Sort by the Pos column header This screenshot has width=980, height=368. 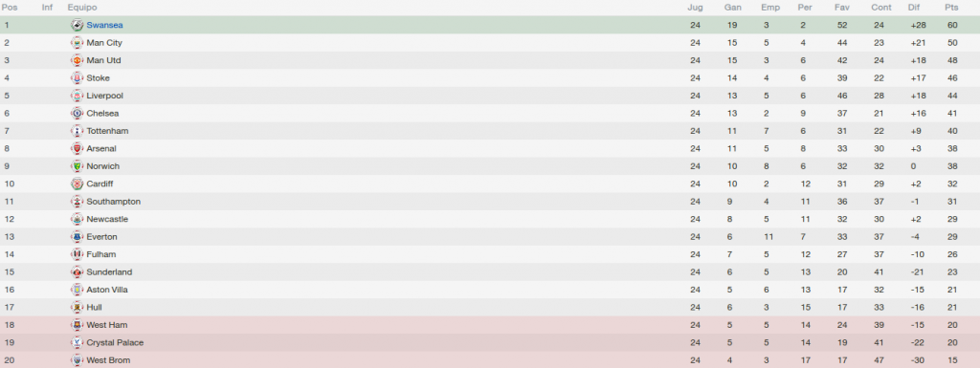pyautogui.click(x=10, y=8)
